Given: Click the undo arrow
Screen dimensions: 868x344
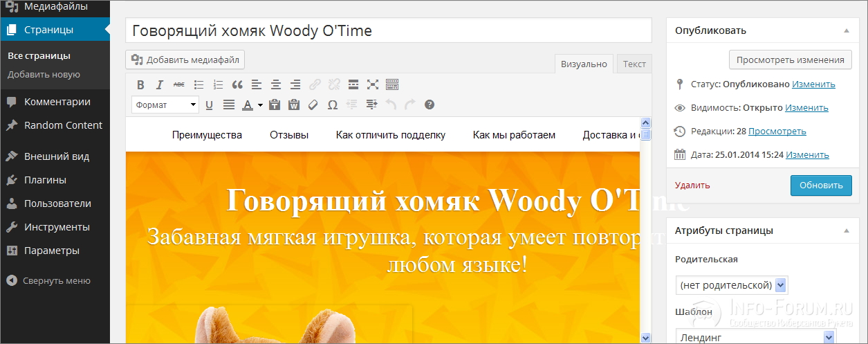Looking at the screenshot, I should coord(391,105).
